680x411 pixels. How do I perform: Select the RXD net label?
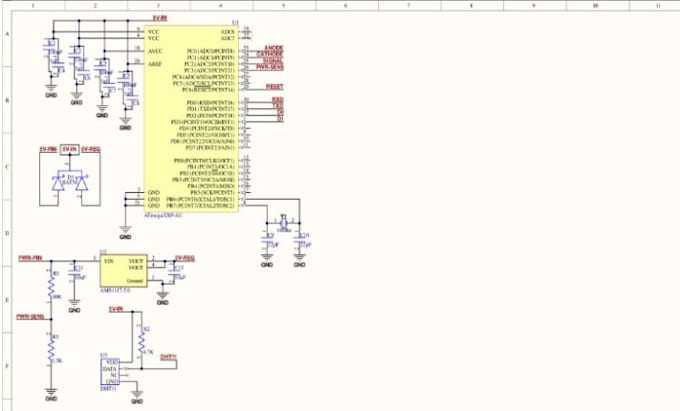[x=278, y=100]
